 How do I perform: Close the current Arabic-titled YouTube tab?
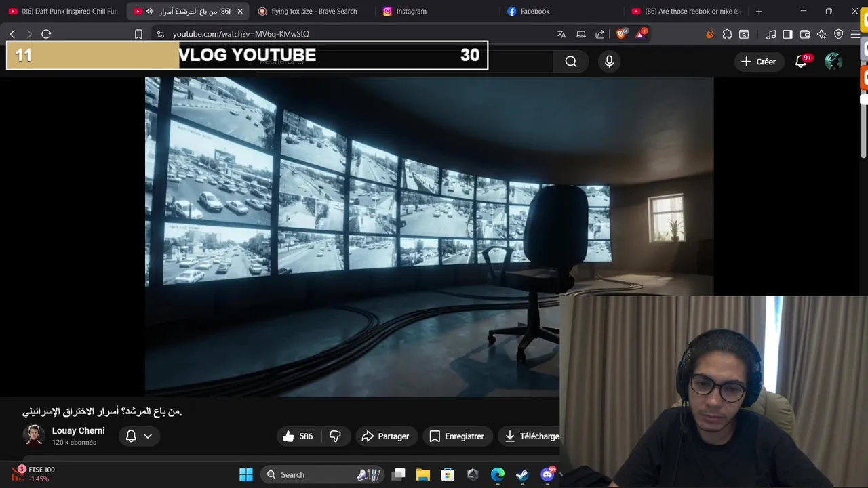[x=240, y=12]
